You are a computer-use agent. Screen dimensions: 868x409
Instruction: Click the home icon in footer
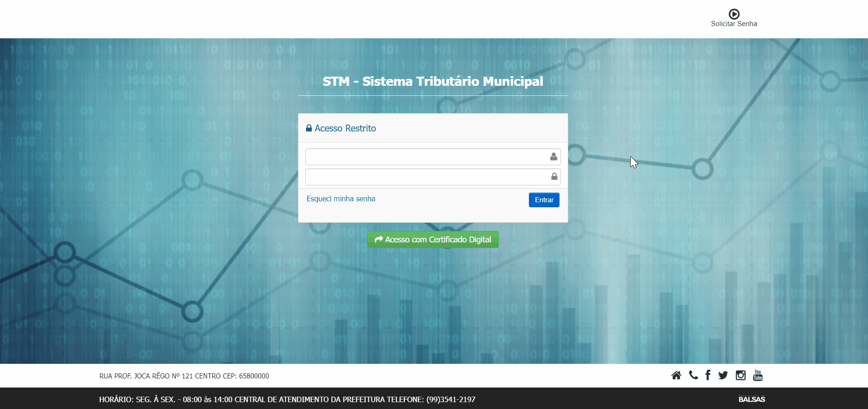point(676,375)
